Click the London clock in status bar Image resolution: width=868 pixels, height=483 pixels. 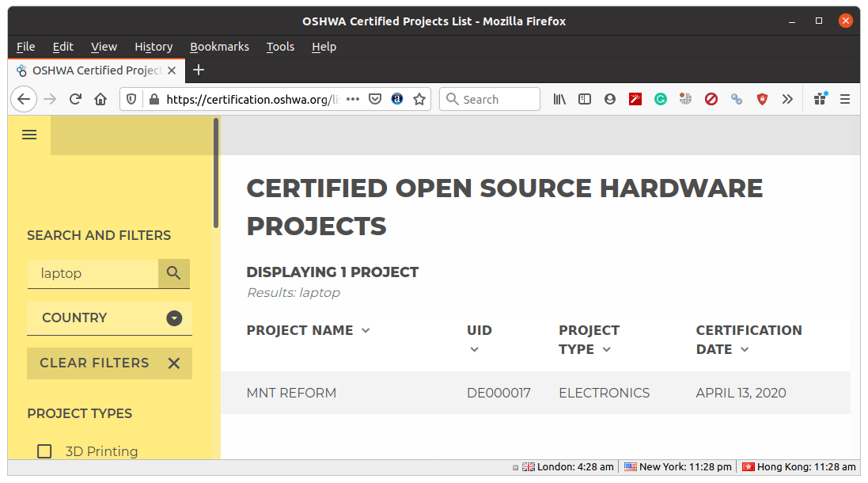click(568, 467)
